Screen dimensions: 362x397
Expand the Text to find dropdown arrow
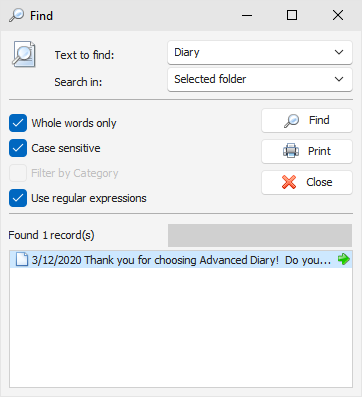[x=339, y=52]
